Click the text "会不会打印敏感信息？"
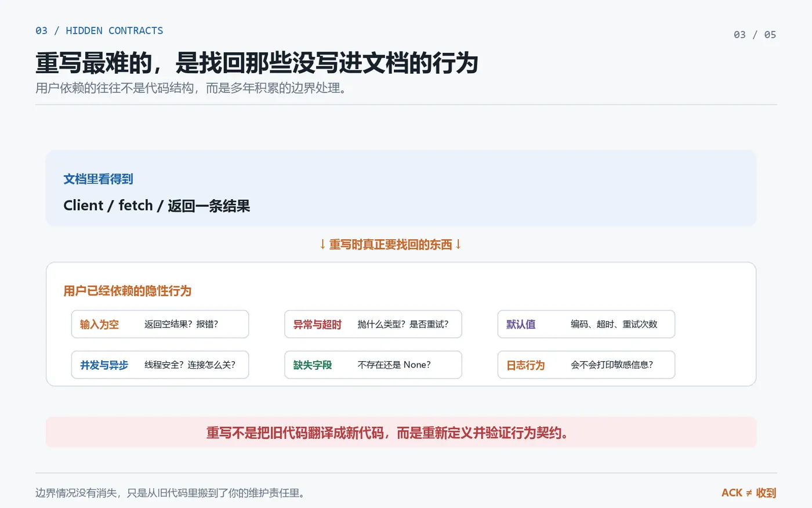The width and height of the screenshot is (812, 508). pyautogui.click(x=612, y=365)
